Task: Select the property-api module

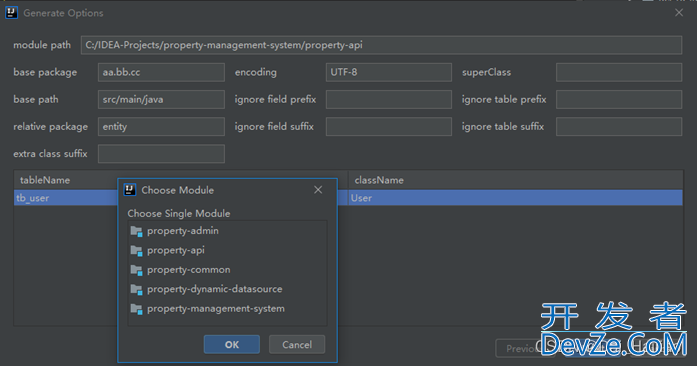Action: (227, 250)
